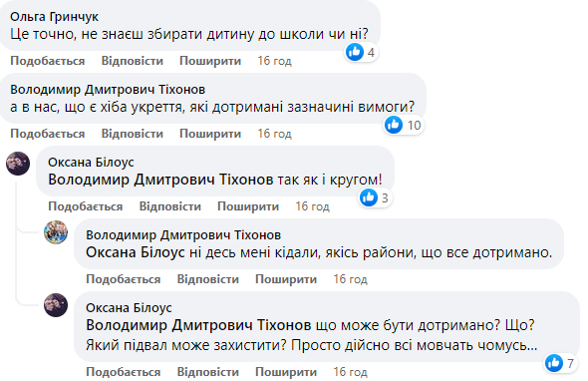Reply to the comment 'що все дотримано'
This screenshot has width=588, height=381.
pos(207,279)
